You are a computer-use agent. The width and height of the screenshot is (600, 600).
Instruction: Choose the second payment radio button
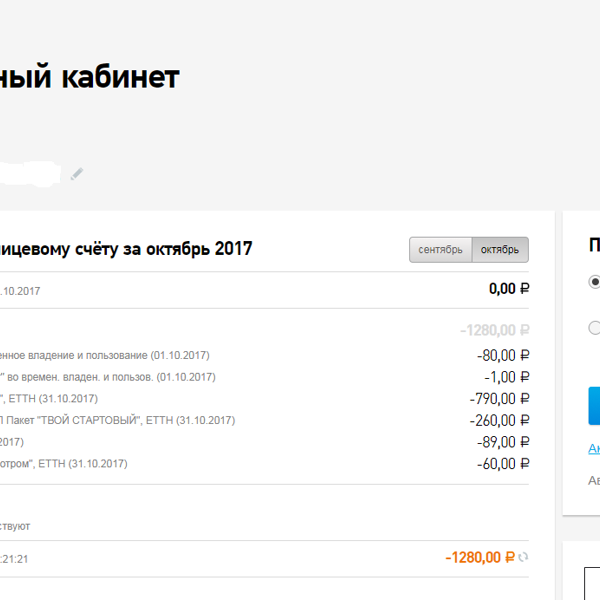[x=594, y=328]
